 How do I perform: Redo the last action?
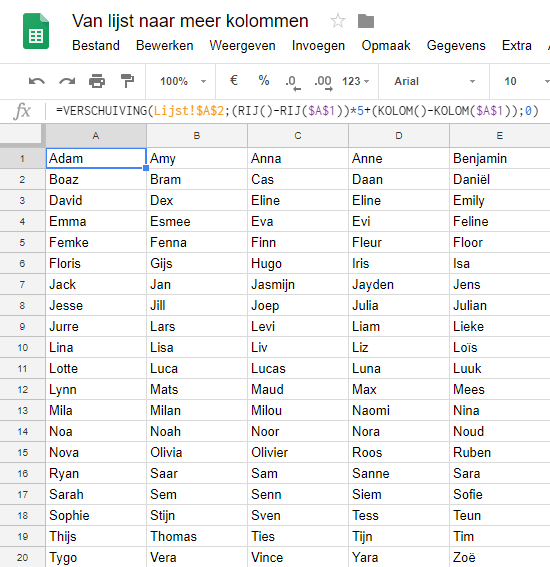[67, 81]
